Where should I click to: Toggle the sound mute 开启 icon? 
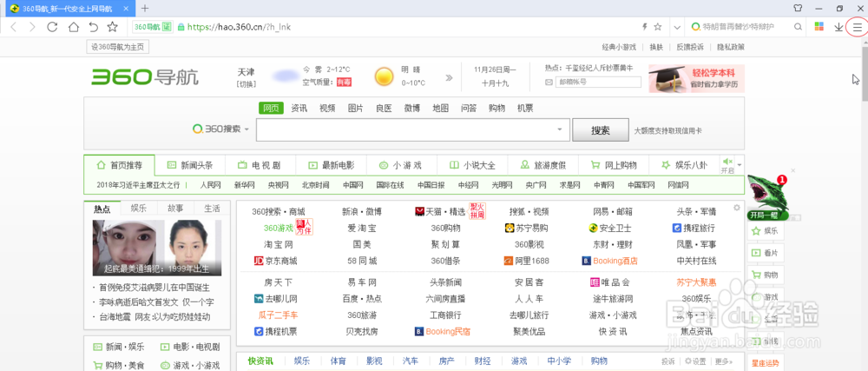[x=727, y=161]
